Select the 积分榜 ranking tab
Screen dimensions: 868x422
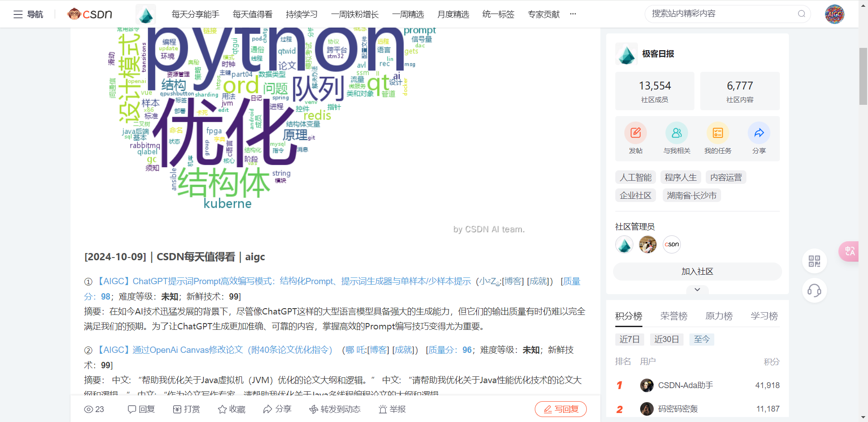(628, 316)
